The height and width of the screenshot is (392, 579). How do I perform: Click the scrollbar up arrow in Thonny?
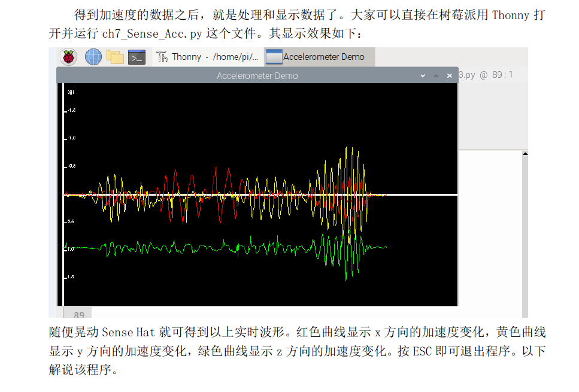tap(525, 154)
